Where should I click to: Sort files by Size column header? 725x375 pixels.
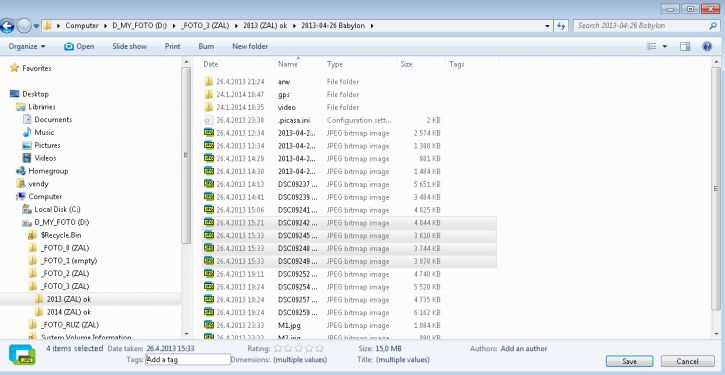406,64
